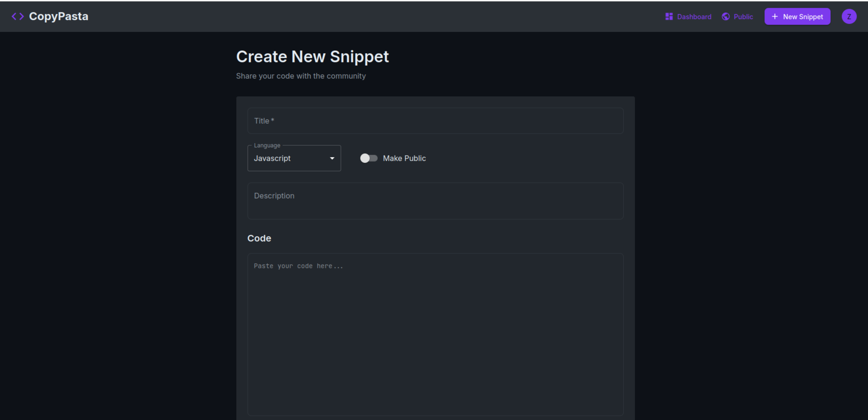This screenshot has width=868, height=420.
Task: Focus the Description text area
Action: coord(435,201)
